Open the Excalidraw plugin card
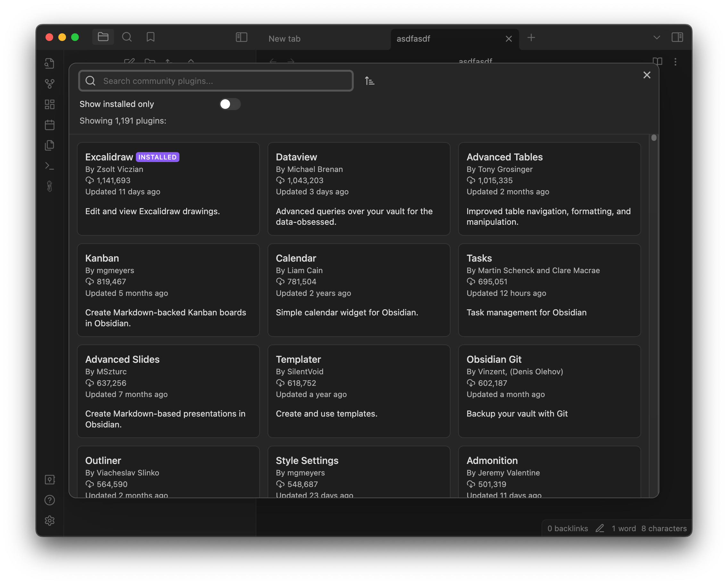 click(x=168, y=189)
